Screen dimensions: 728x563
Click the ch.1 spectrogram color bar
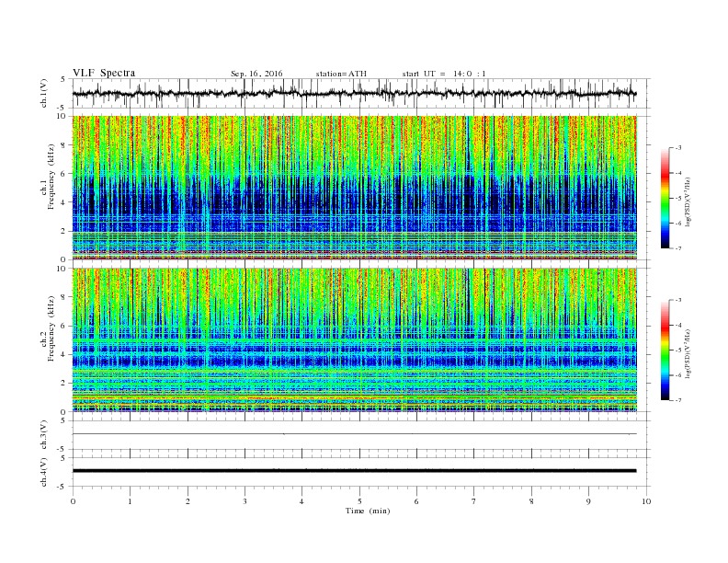pyautogui.click(x=665, y=198)
